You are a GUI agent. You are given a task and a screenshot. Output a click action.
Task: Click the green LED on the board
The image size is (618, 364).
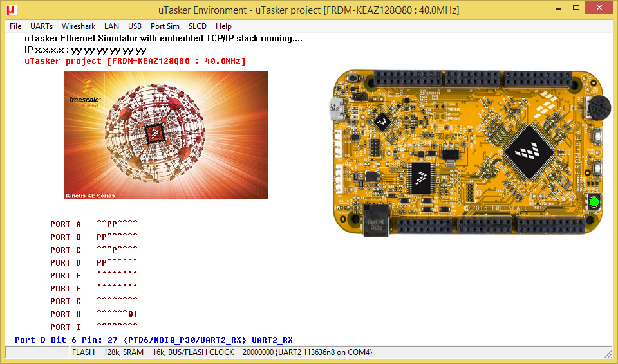594,203
